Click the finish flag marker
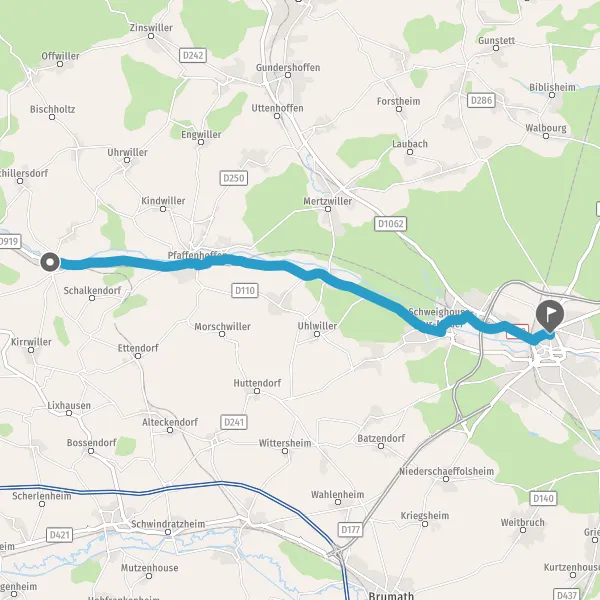Screen dimensions: 600x600 (550, 316)
